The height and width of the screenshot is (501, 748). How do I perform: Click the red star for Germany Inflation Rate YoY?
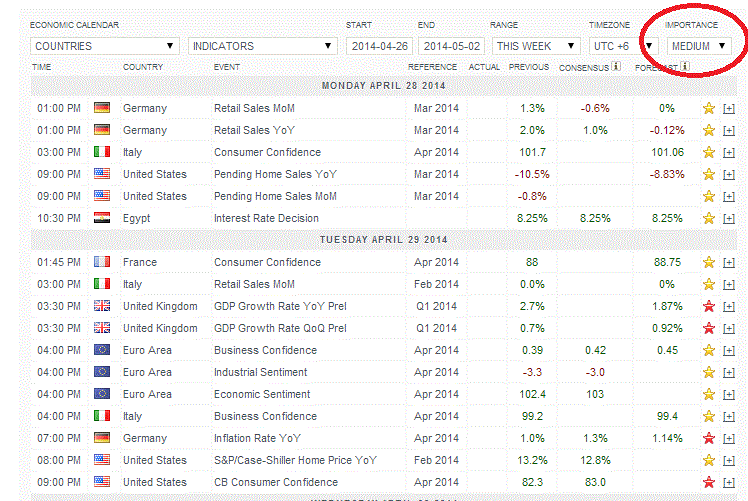pos(709,438)
